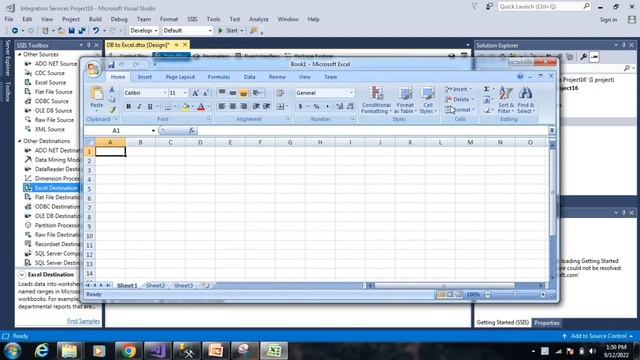Click Excel zoom out minus button
The width and height of the screenshot is (640, 360).
point(488,294)
